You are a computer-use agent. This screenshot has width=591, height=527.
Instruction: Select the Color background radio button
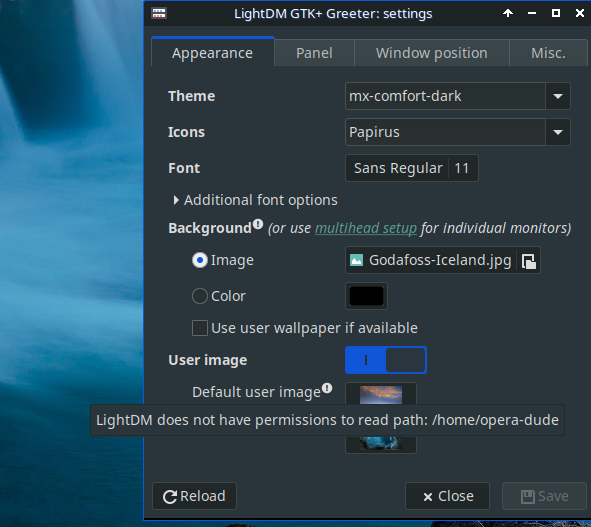click(200, 296)
